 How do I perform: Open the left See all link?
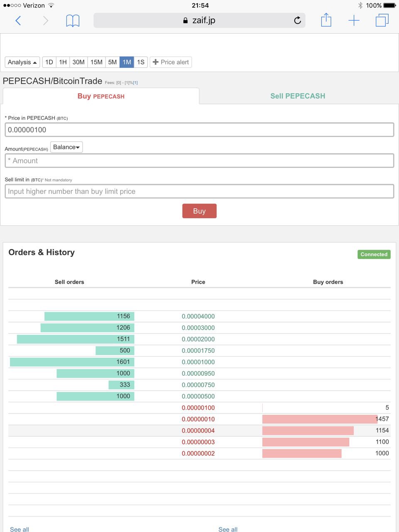click(20, 529)
